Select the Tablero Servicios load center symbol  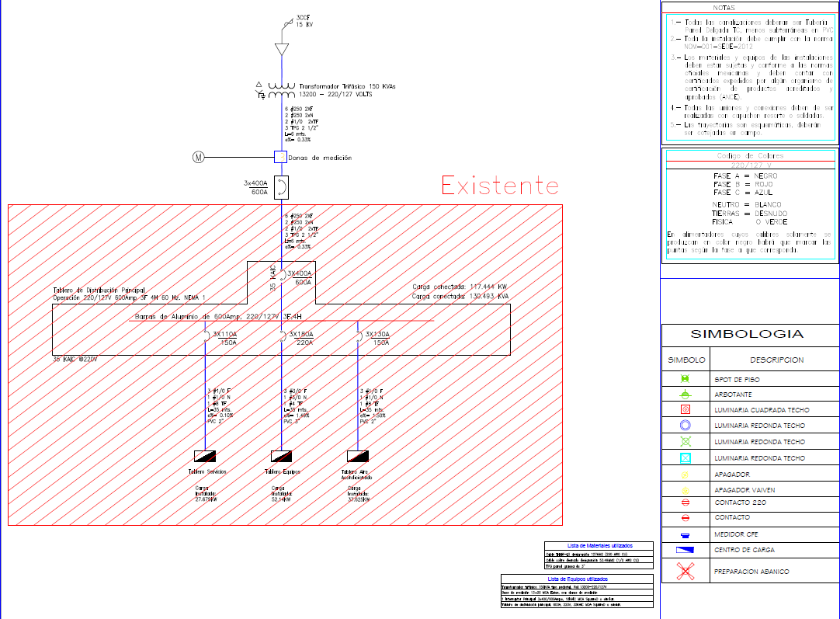pyautogui.click(x=205, y=456)
